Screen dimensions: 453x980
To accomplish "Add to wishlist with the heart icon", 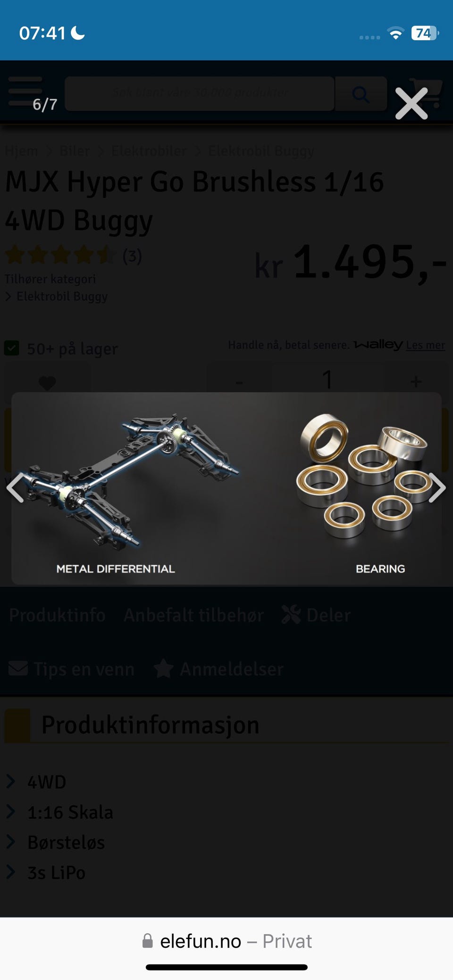I will coord(47,383).
